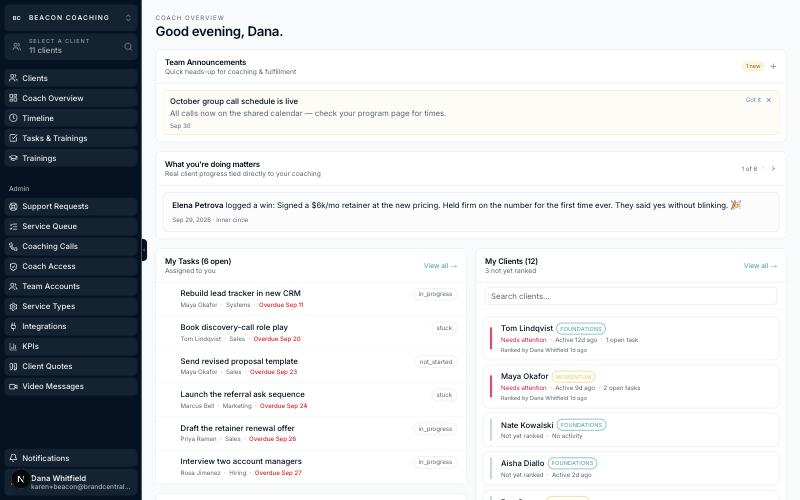Click the search icon in Select a Client

(128, 46)
